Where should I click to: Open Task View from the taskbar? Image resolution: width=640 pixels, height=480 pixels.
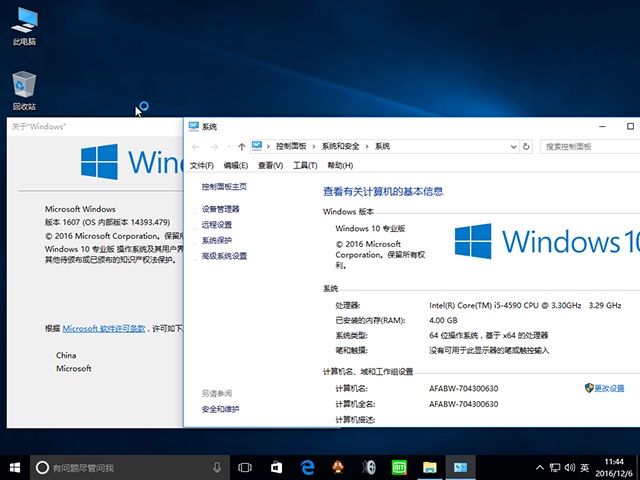[245, 467]
